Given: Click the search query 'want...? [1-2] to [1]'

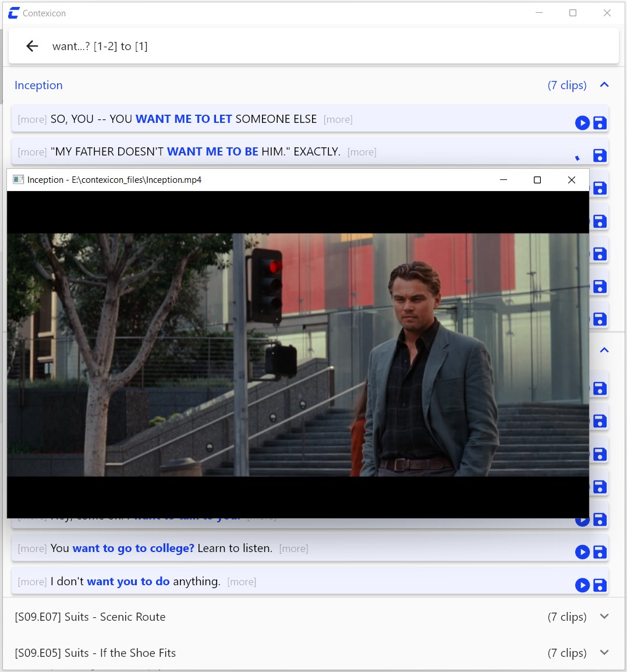Looking at the screenshot, I should click(x=100, y=46).
